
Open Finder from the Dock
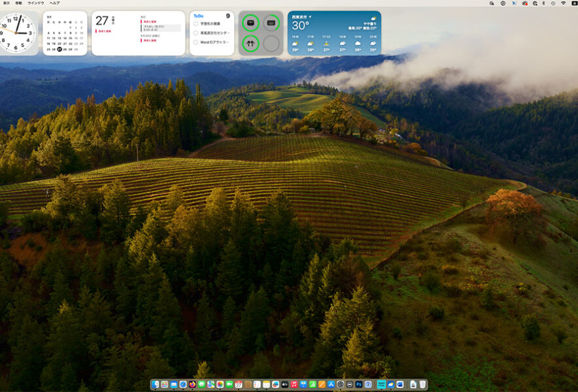point(155,385)
